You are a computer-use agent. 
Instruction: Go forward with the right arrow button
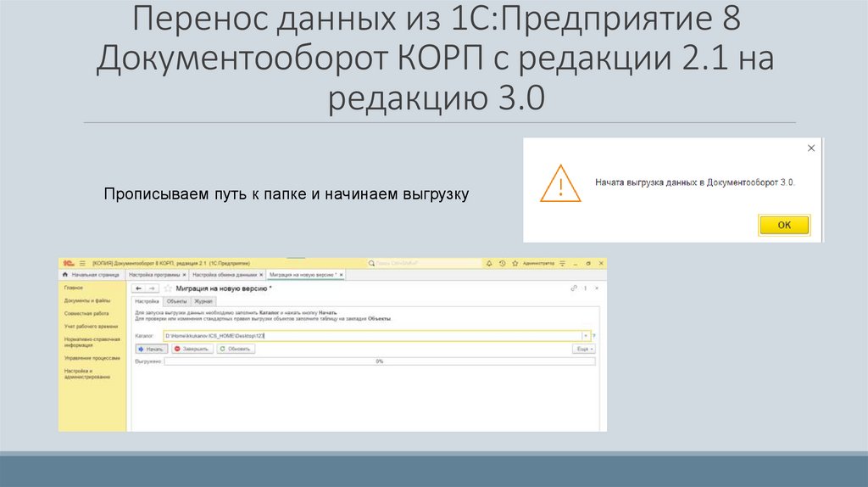click(x=152, y=288)
